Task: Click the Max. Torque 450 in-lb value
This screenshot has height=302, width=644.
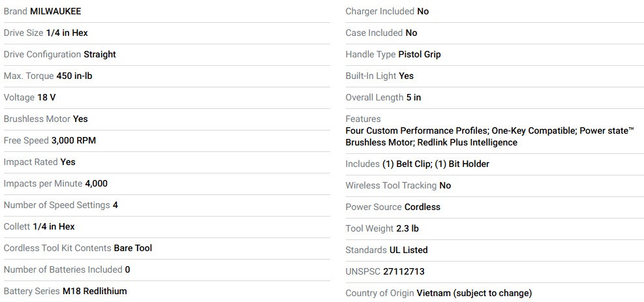Action: tap(74, 76)
